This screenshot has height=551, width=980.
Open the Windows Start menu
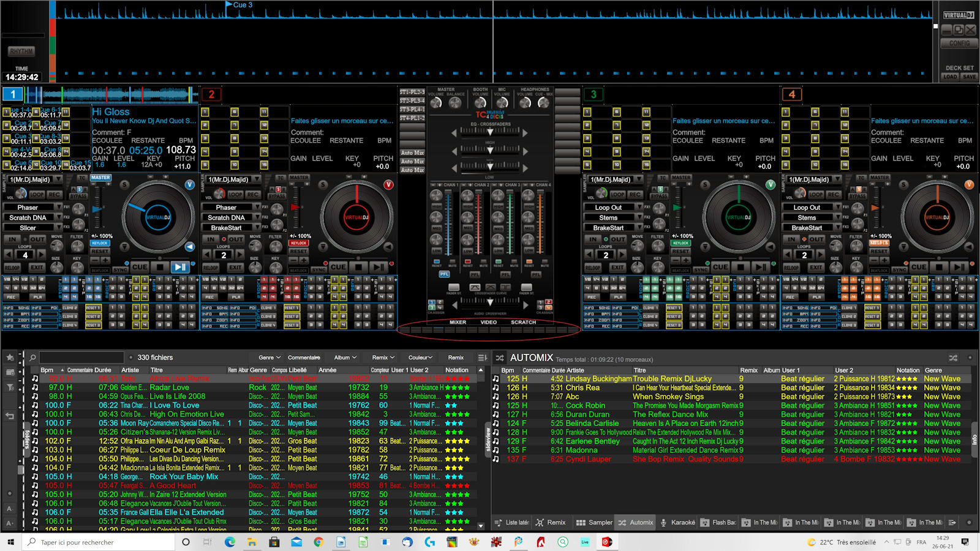pyautogui.click(x=10, y=542)
